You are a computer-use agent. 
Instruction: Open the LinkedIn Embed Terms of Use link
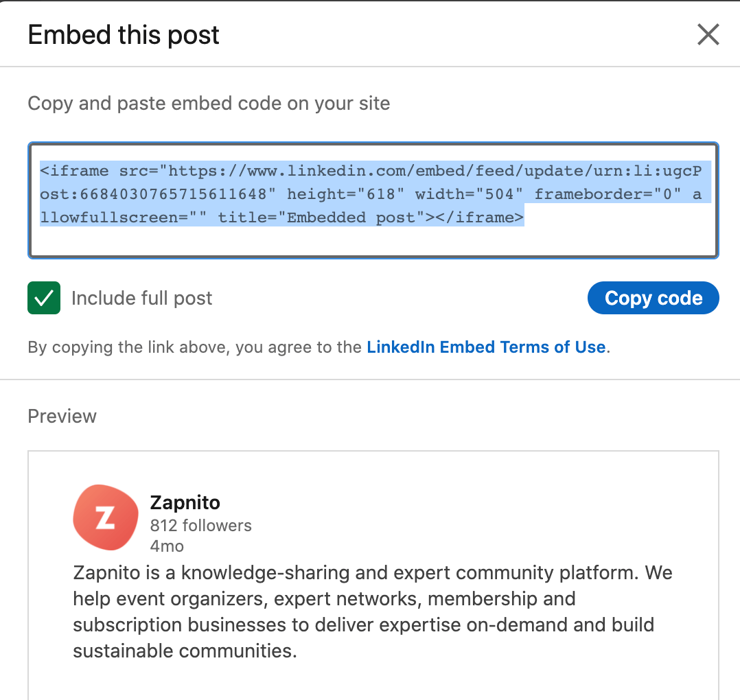click(486, 347)
